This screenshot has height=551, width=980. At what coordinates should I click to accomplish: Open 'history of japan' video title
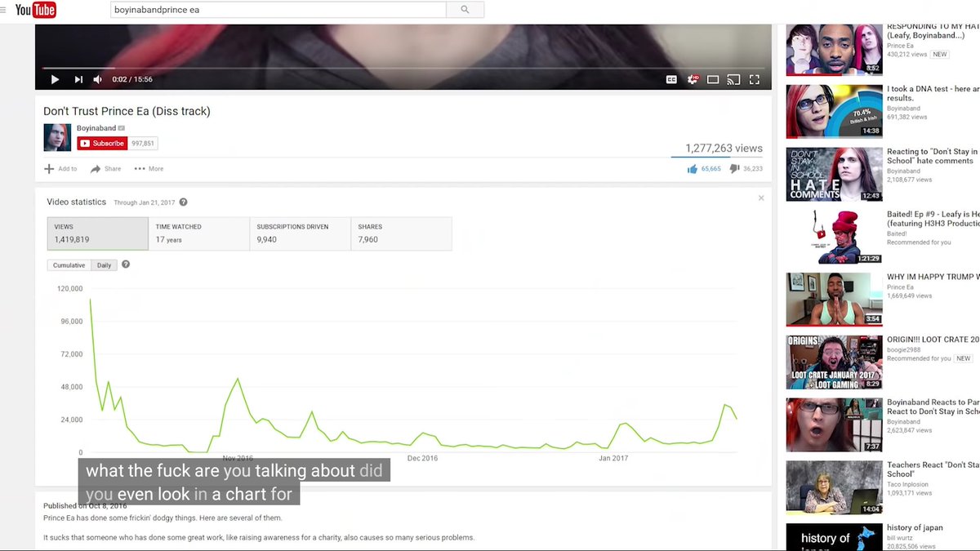[x=915, y=527]
